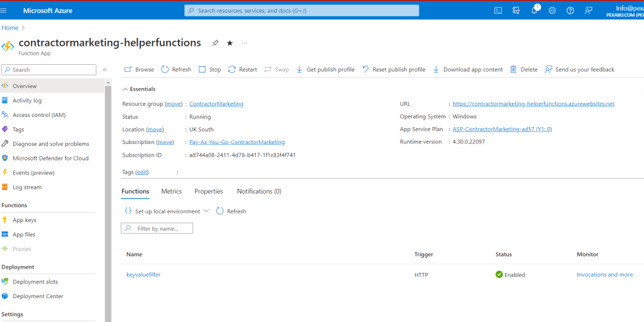Screen dimensions: 644x322
Task: Click the edit link next to Tags
Action: [x=142, y=172]
